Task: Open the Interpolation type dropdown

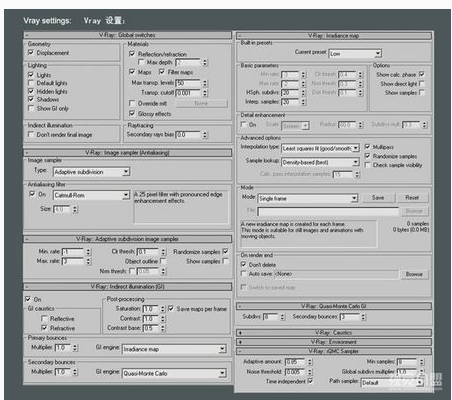Action: coord(320,148)
